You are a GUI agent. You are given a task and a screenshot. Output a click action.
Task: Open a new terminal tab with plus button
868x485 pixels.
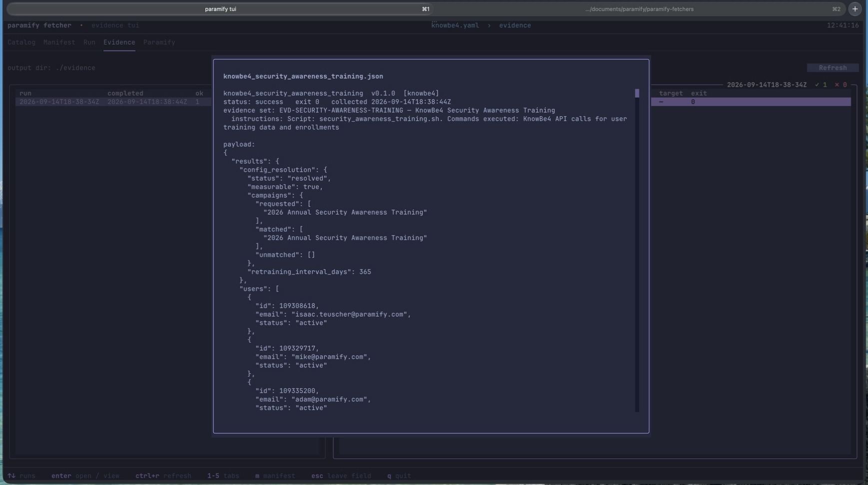(x=855, y=9)
